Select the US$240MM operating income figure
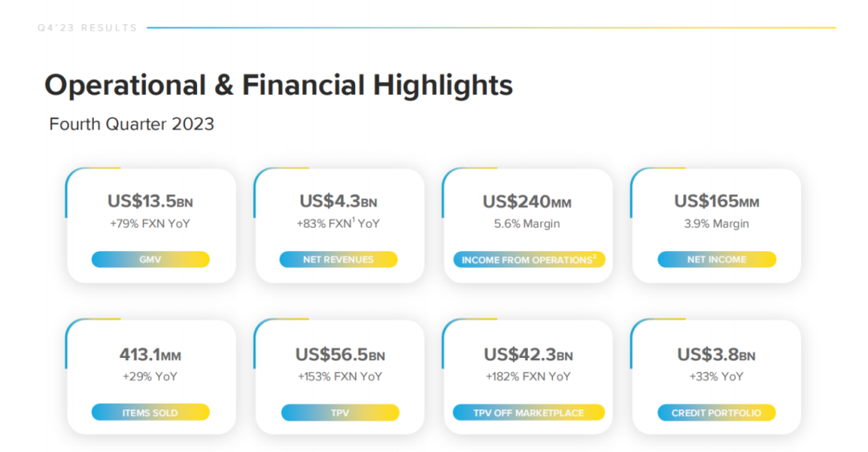Screen dimensions: 868x452 (x=527, y=202)
